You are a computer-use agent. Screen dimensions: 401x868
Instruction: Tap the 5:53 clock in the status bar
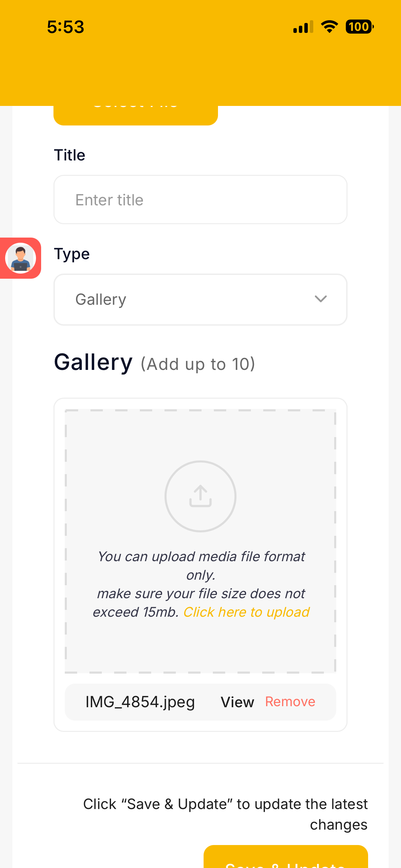pyautogui.click(x=65, y=27)
